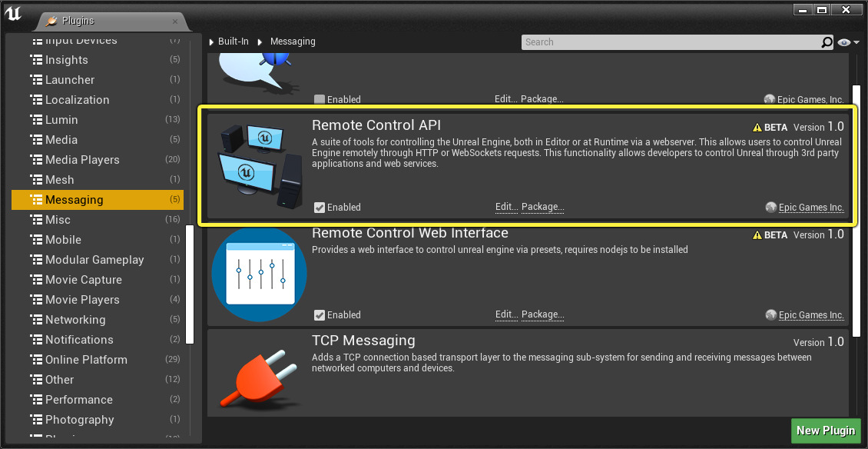868x449 pixels.
Task: Close the Plugins tab
Action: click(x=175, y=22)
